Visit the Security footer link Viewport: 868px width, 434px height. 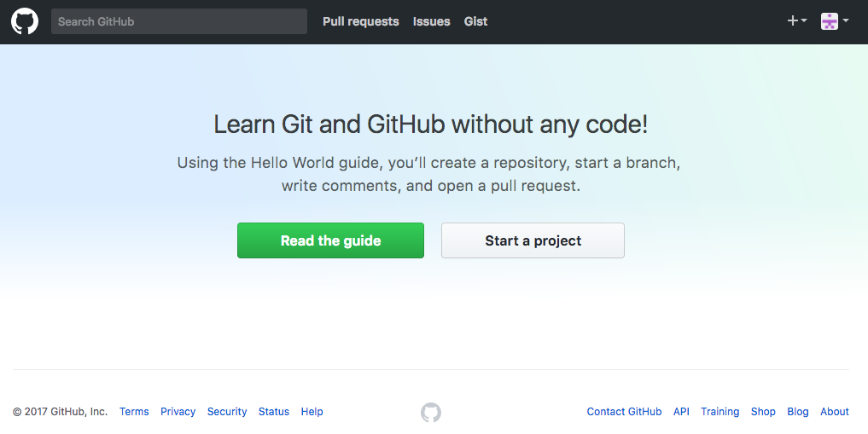tap(227, 411)
